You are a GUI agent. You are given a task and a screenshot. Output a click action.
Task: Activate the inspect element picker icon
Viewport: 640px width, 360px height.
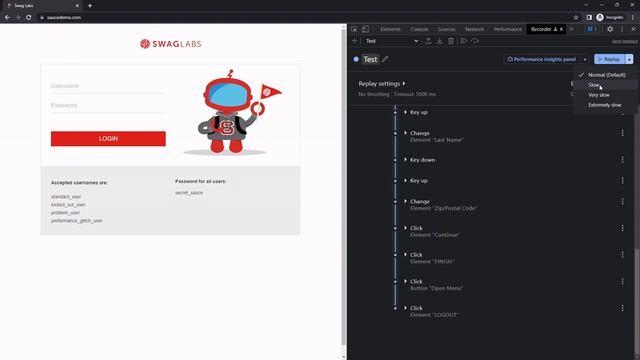click(354, 29)
